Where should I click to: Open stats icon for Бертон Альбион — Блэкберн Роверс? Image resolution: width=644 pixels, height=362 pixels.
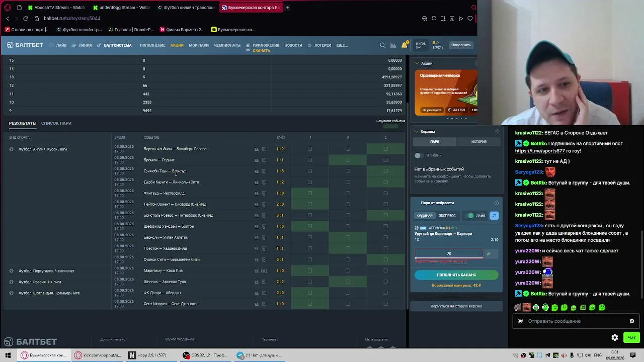256,149
